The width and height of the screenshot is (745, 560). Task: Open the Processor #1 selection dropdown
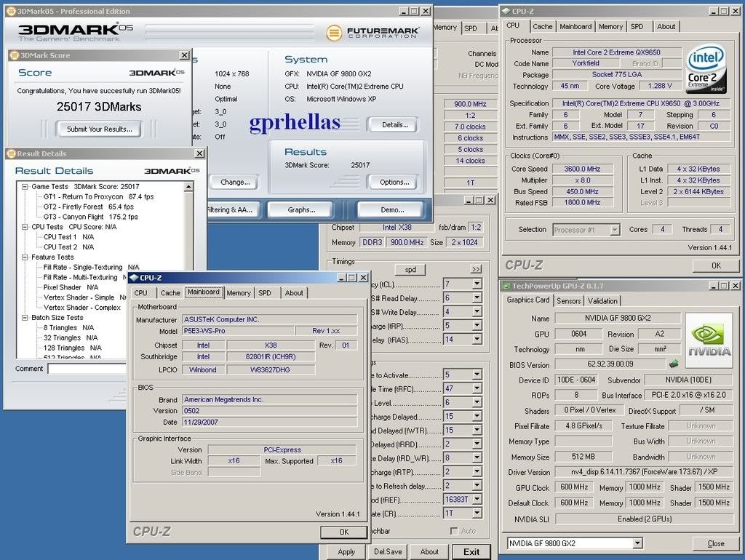point(615,230)
